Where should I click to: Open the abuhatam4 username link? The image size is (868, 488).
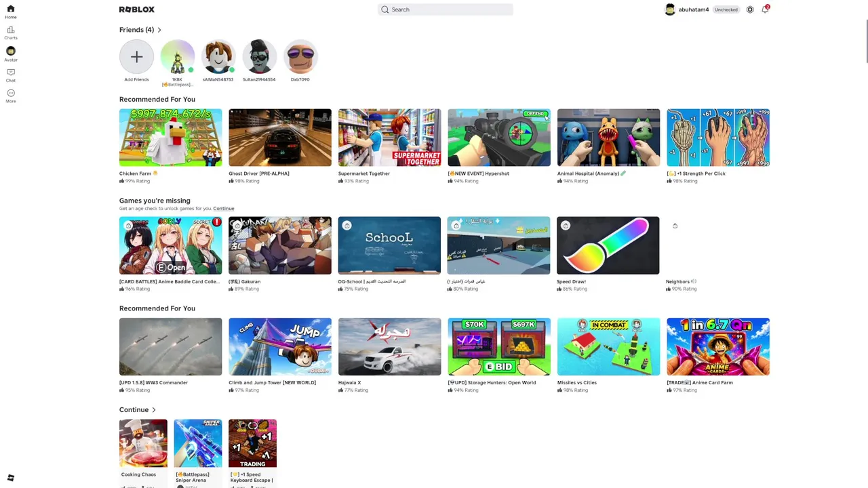(x=694, y=9)
